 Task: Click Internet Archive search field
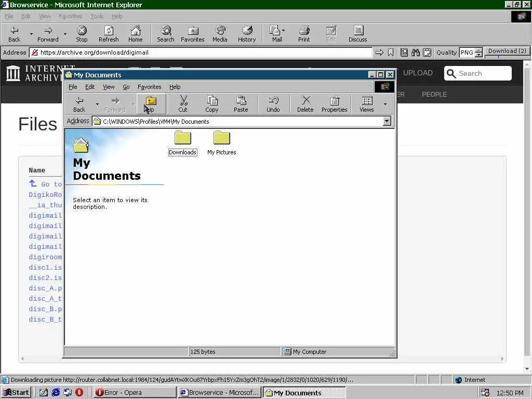[x=478, y=73]
